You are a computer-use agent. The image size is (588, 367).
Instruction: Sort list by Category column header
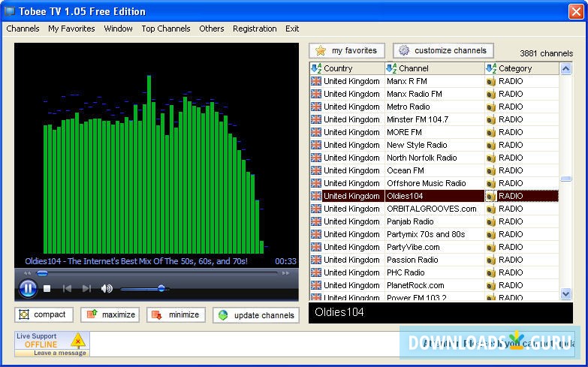(521, 68)
